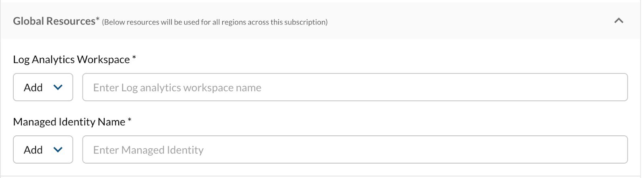Click the "Add" text beside Managed Identity field
The image size is (644, 178).
tap(33, 150)
